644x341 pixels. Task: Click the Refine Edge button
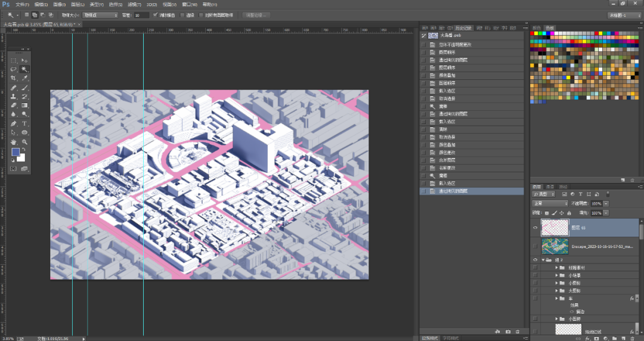(256, 15)
